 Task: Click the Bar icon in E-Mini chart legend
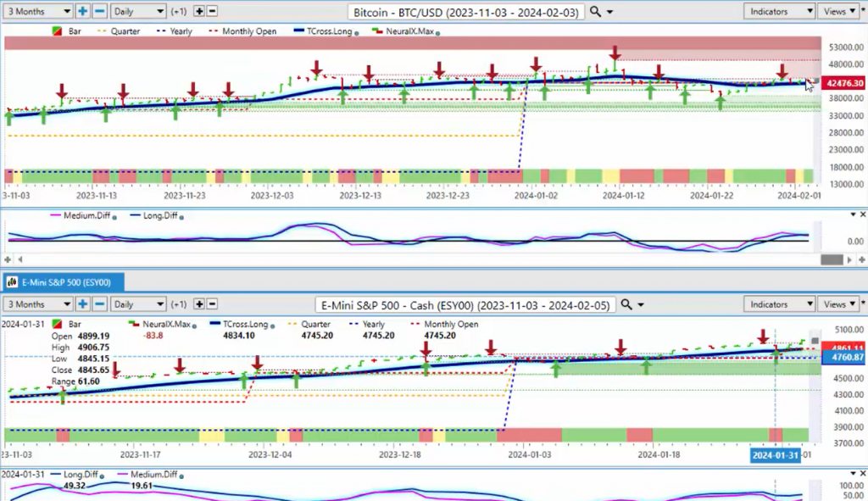pos(57,325)
